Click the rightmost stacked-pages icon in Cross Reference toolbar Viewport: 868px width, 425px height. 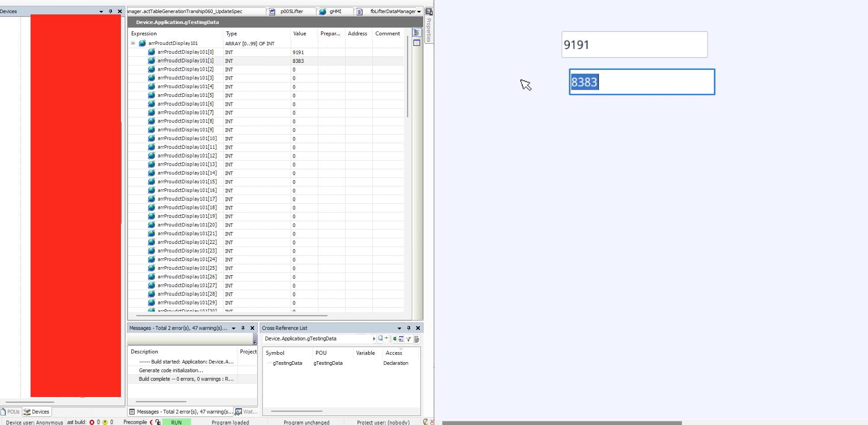coord(417,339)
